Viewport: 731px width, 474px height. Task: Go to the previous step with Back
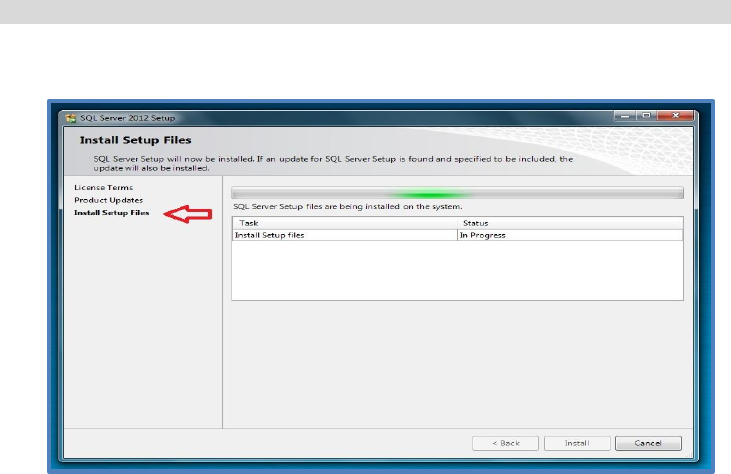[x=505, y=443]
